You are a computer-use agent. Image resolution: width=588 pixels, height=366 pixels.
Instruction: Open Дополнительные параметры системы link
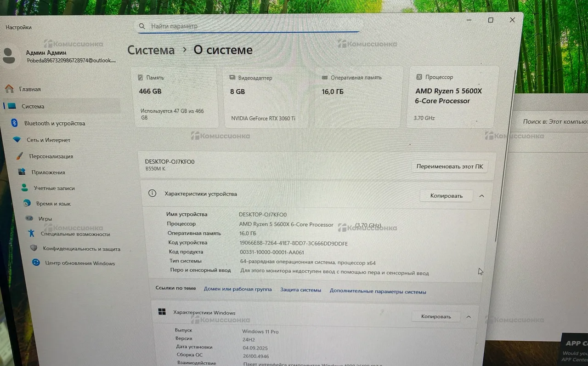[x=378, y=292]
